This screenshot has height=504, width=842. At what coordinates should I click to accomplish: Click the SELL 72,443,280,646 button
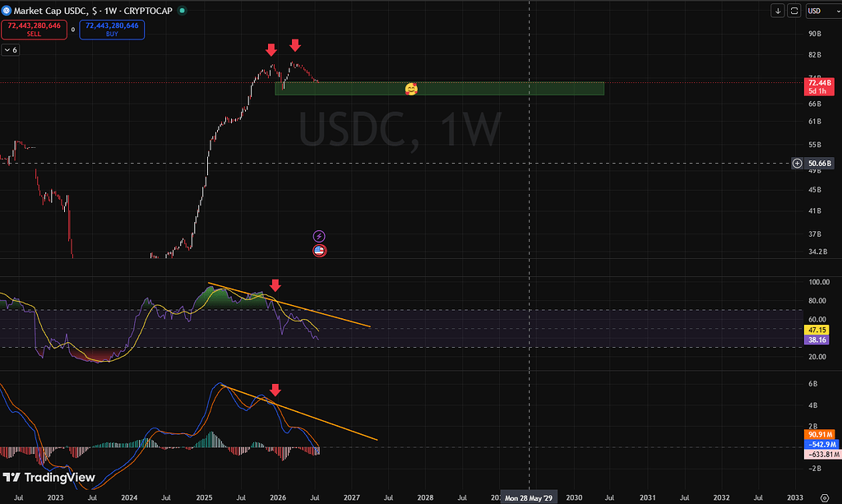tap(34, 30)
